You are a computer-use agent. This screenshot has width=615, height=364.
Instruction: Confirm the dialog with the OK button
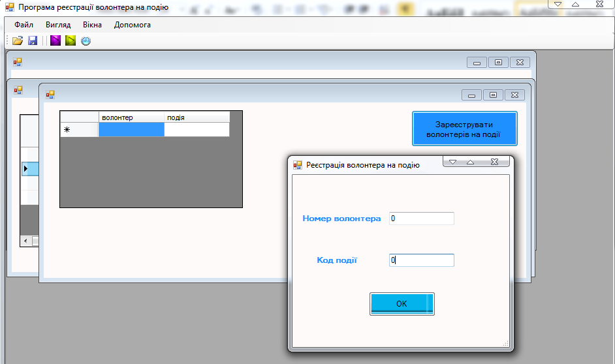(402, 304)
